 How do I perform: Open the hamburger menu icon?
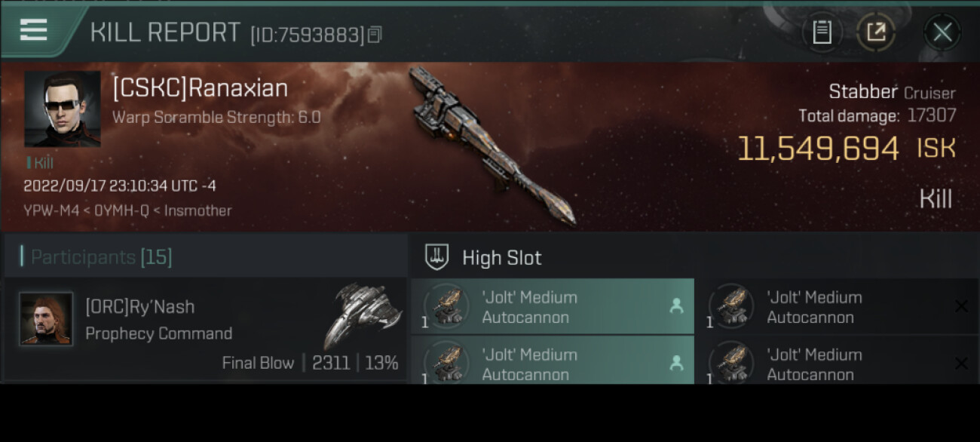tap(33, 30)
